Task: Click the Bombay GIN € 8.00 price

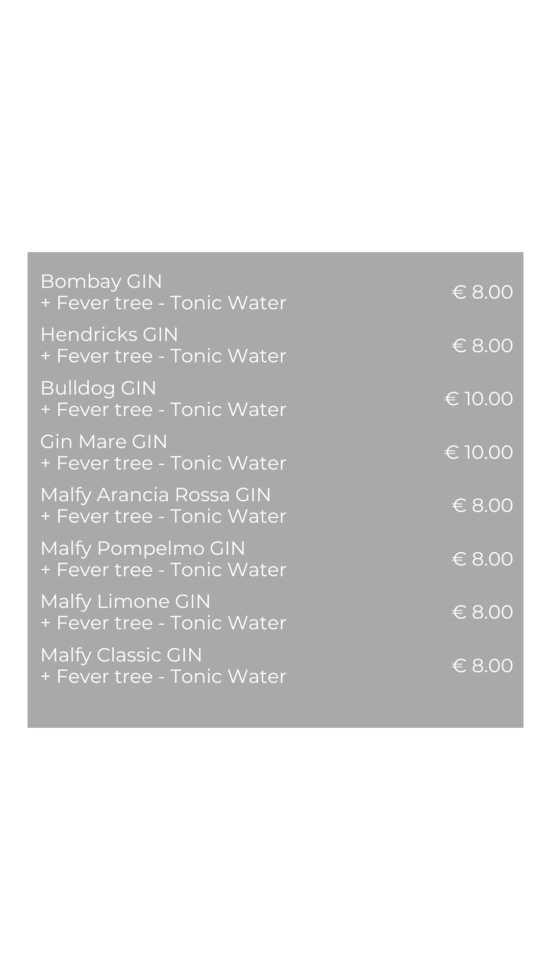Action: click(x=482, y=292)
